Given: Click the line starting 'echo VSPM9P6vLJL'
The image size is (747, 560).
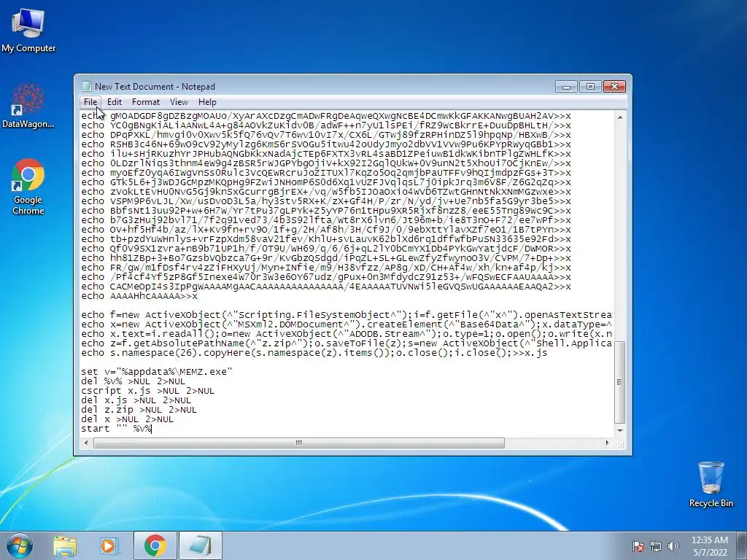Looking at the screenshot, I should pos(326,201).
